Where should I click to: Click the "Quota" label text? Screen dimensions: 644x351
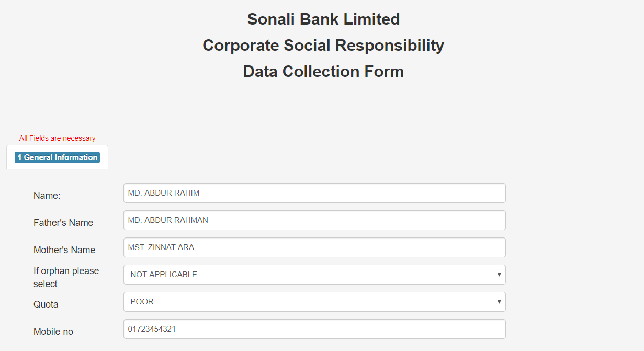[46, 304]
